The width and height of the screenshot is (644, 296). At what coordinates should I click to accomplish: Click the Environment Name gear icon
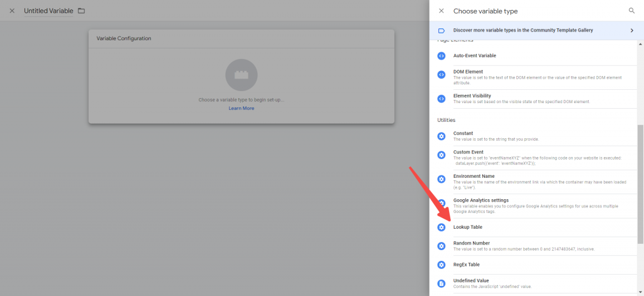point(441,179)
